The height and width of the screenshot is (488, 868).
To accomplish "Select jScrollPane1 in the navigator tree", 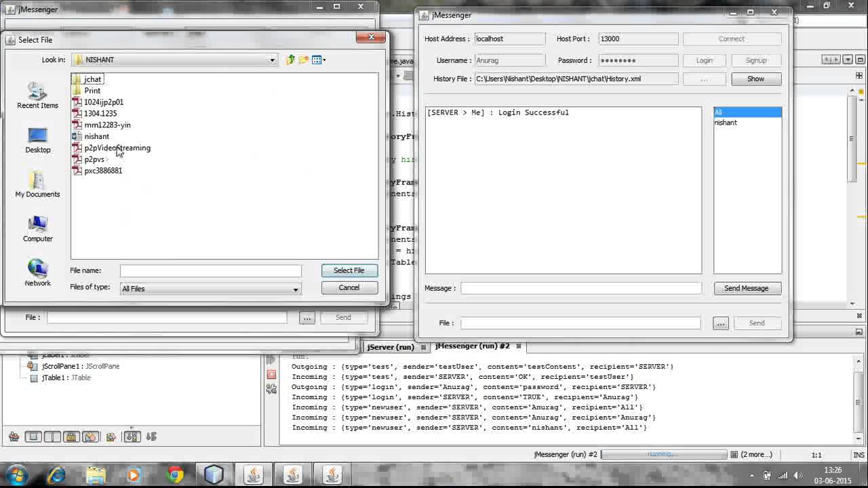I will (x=74, y=366).
